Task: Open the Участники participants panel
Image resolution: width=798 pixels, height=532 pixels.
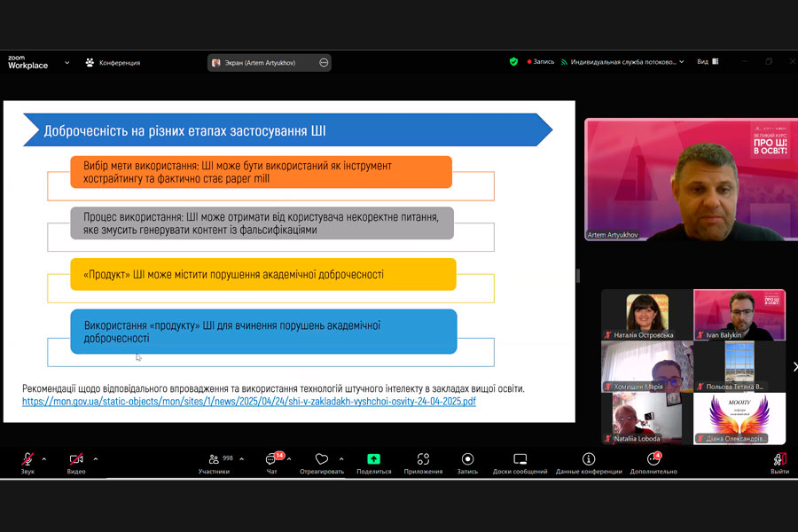Action: (x=214, y=461)
